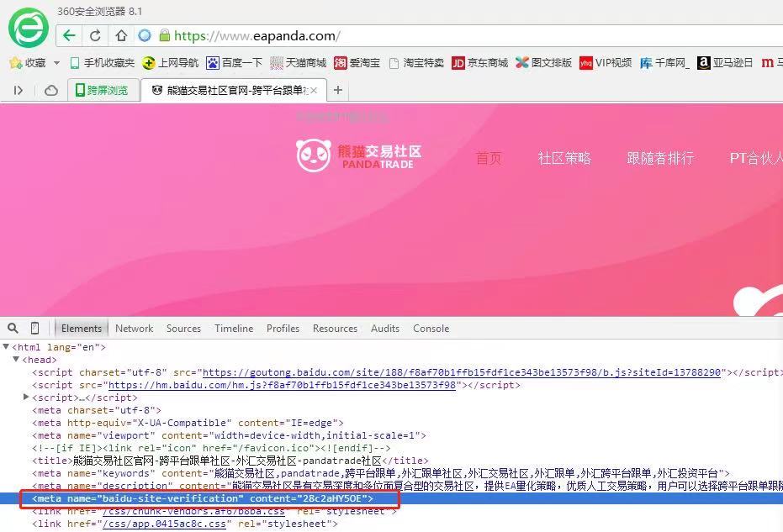The width and height of the screenshot is (783, 532).
Task: Open the 上网导航 bookmark
Action: [x=170, y=63]
